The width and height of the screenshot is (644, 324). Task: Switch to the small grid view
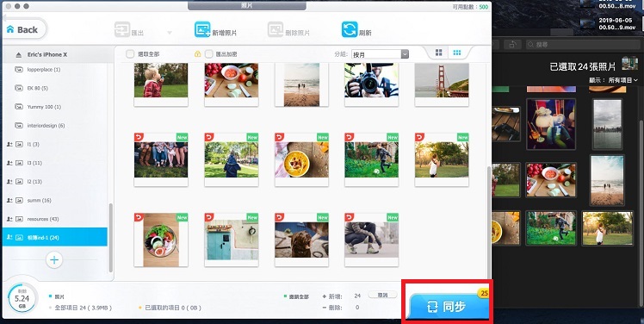456,53
